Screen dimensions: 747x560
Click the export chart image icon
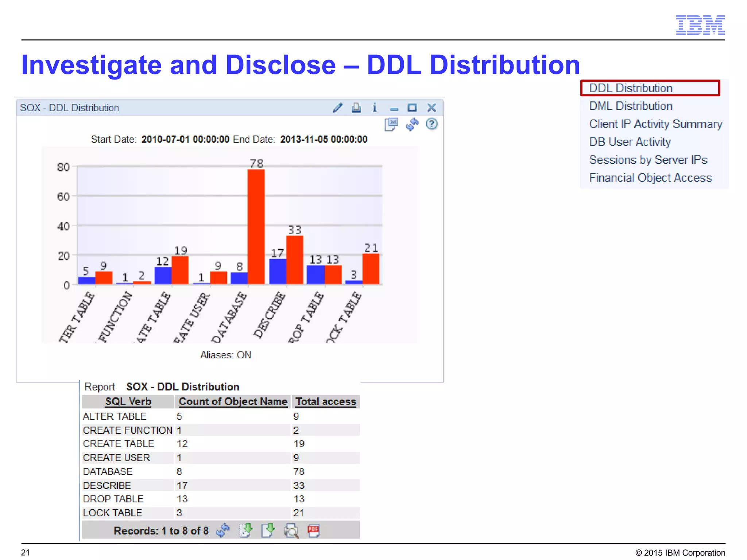pos(391,124)
